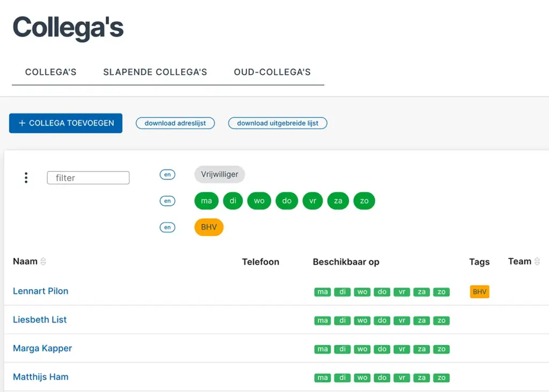
Task: Toggle the 'en' operator beside BHV
Action: coord(167,227)
